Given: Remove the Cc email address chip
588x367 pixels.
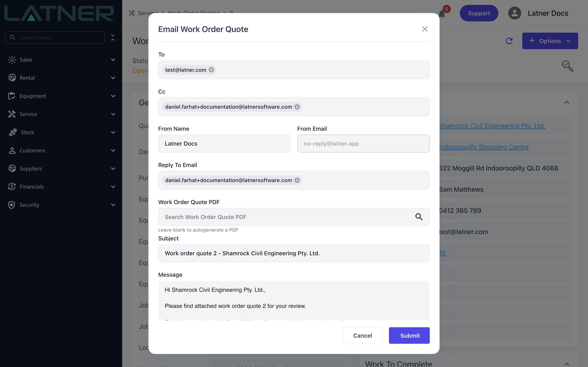Looking at the screenshot, I should [297, 107].
